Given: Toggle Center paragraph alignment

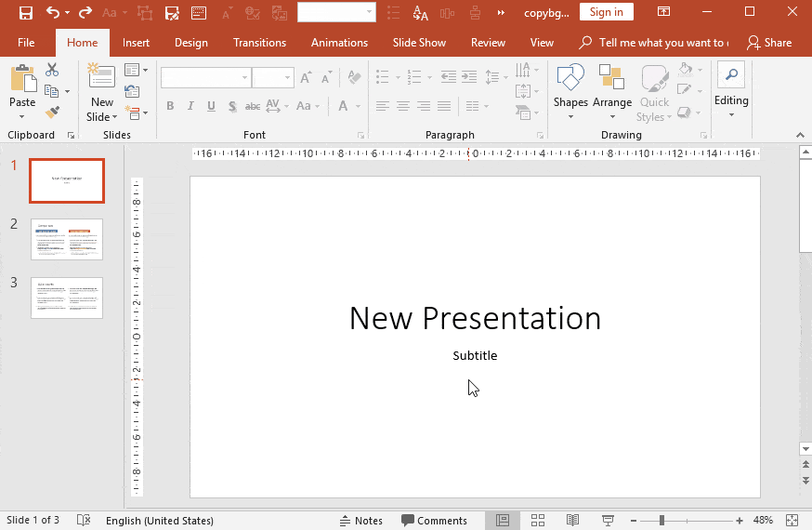Looking at the screenshot, I should (403, 106).
